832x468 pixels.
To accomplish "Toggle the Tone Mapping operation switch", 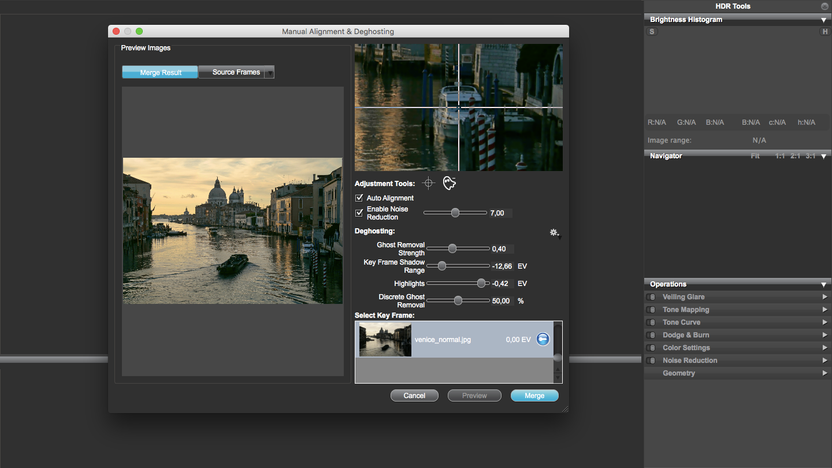I will (652, 310).
